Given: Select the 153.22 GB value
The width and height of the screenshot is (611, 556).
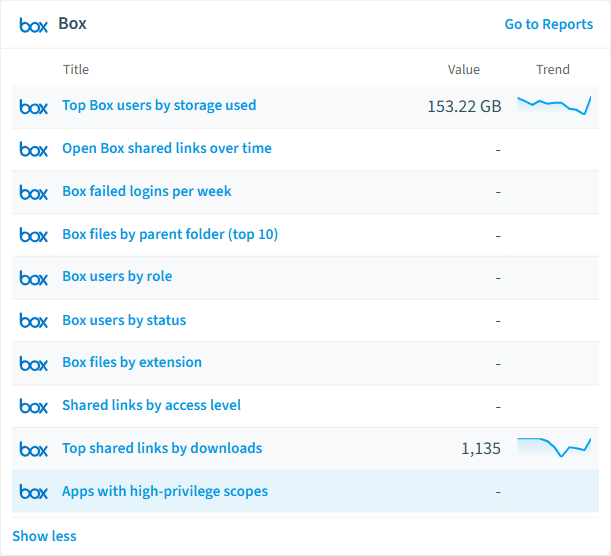Looking at the screenshot, I should point(464,106).
